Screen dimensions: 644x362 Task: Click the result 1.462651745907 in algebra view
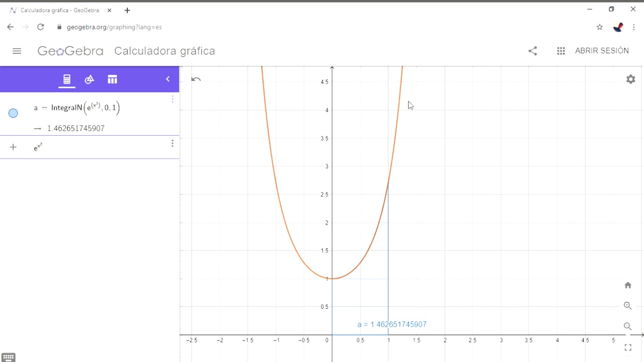pyautogui.click(x=76, y=128)
